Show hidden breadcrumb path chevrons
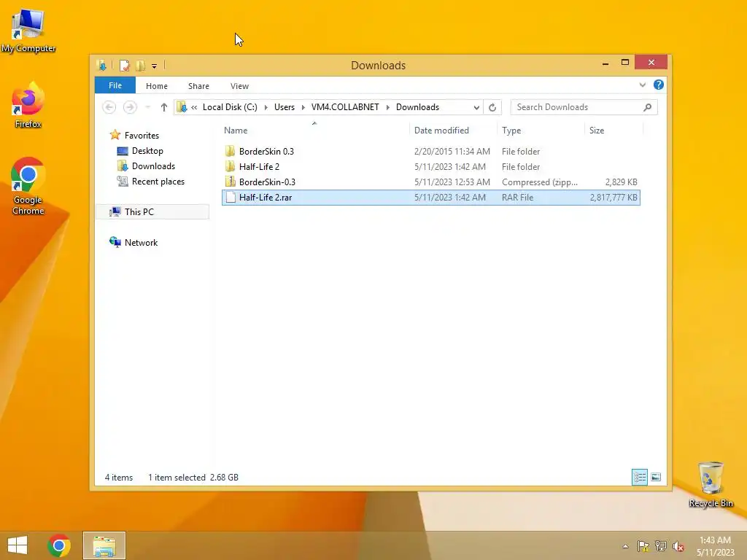This screenshot has width=747, height=560. click(194, 108)
